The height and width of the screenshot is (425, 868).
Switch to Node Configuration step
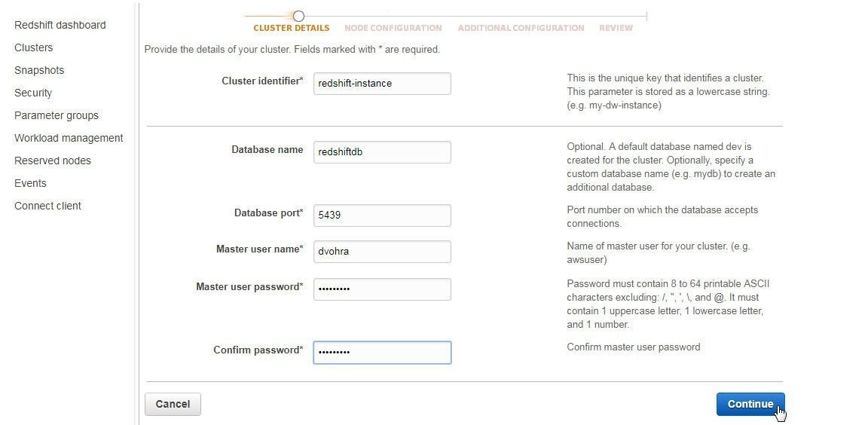tap(393, 28)
